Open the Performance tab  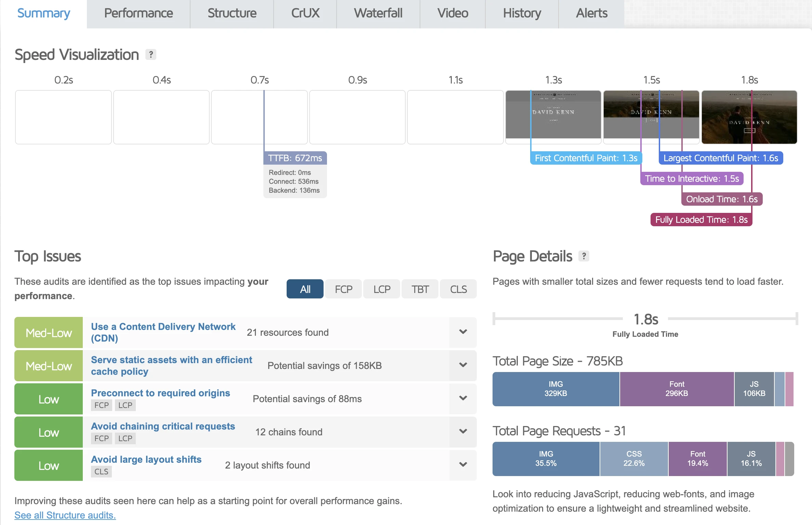click(138, 13)
